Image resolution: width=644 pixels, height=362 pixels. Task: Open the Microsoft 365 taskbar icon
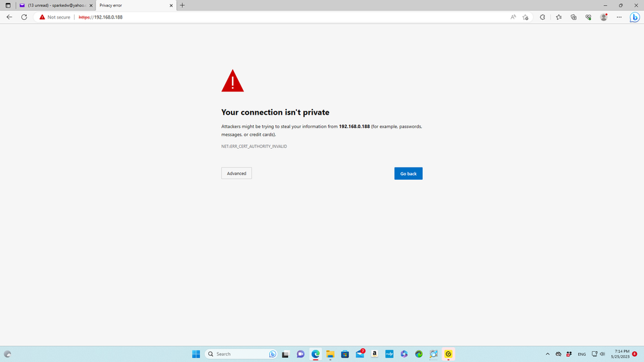(404, 354)
